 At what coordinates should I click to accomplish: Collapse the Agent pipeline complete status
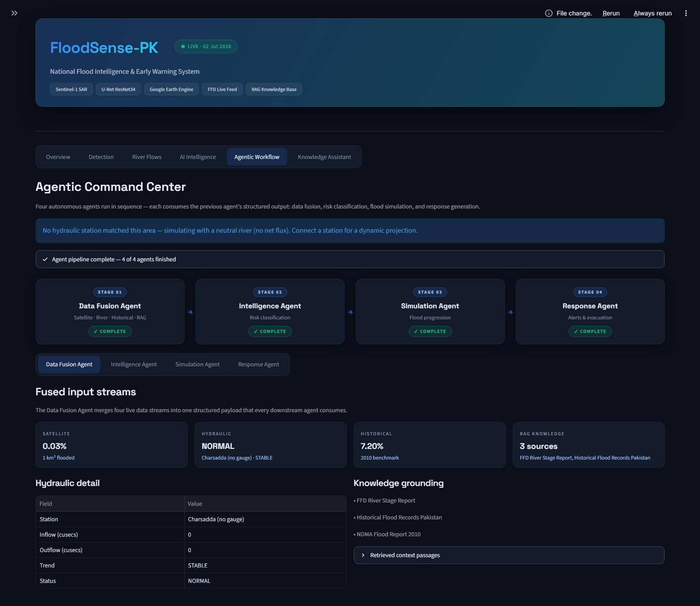point(350,259)
